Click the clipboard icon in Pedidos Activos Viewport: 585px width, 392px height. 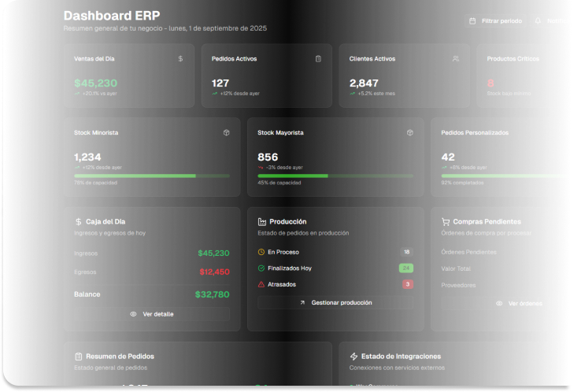click(318, 58)
